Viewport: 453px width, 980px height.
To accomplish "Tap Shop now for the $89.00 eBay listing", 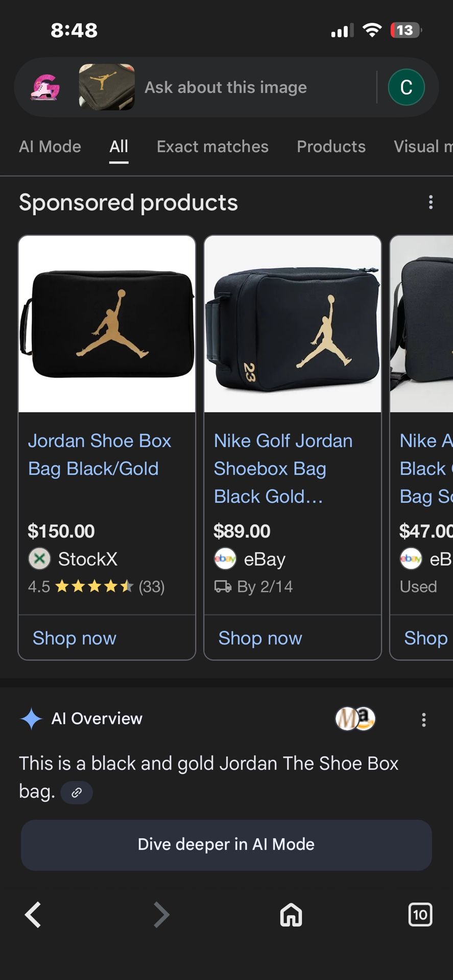I will [x=260, y=638].
